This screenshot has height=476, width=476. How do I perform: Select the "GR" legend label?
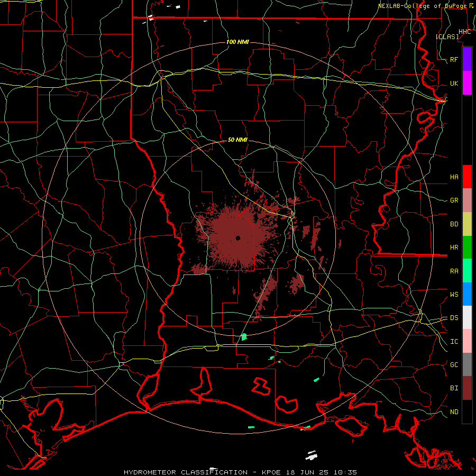pos(454,200)
